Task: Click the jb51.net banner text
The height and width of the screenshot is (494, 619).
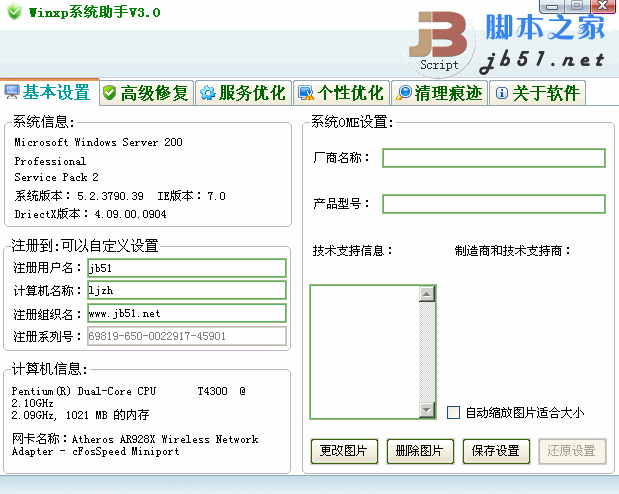Action: tap(542, 61)
